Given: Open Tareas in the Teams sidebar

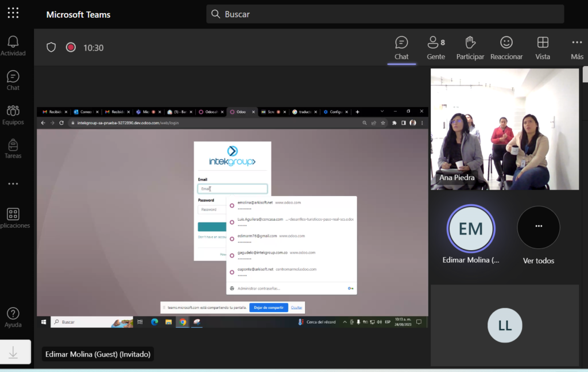Looking at the screenshot, I should click(13, 149).
